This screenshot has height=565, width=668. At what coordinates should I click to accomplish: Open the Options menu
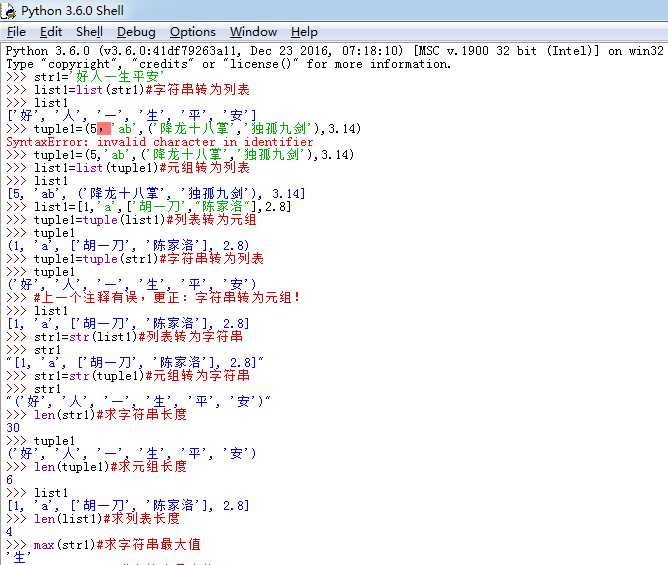point(193,32)
